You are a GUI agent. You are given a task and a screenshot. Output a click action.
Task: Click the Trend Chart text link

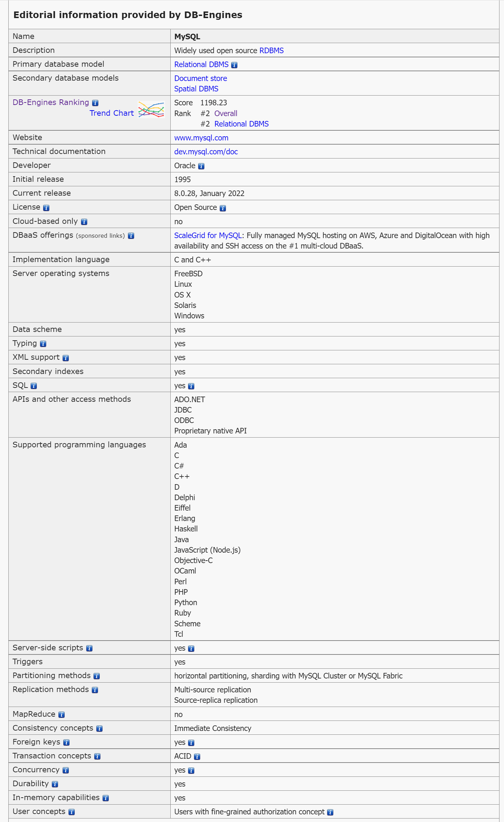pos(112,113)
